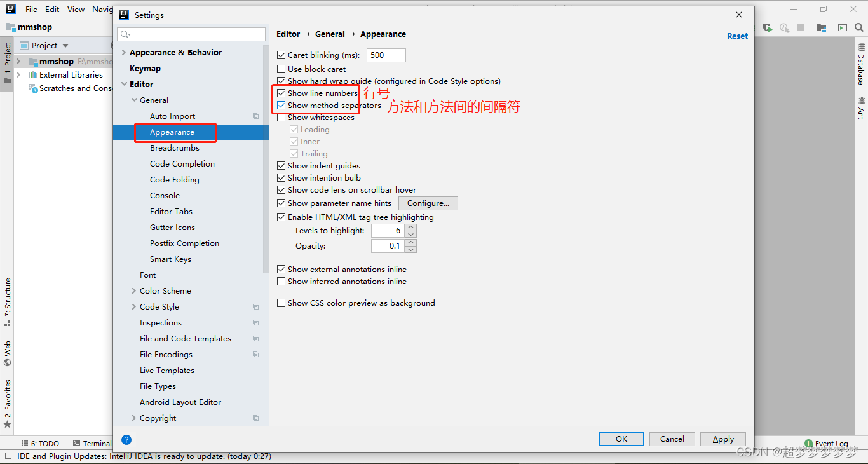Click the Profiler run icon in toolbar
This screenshot has height=464, width=868.
point(785,27)
